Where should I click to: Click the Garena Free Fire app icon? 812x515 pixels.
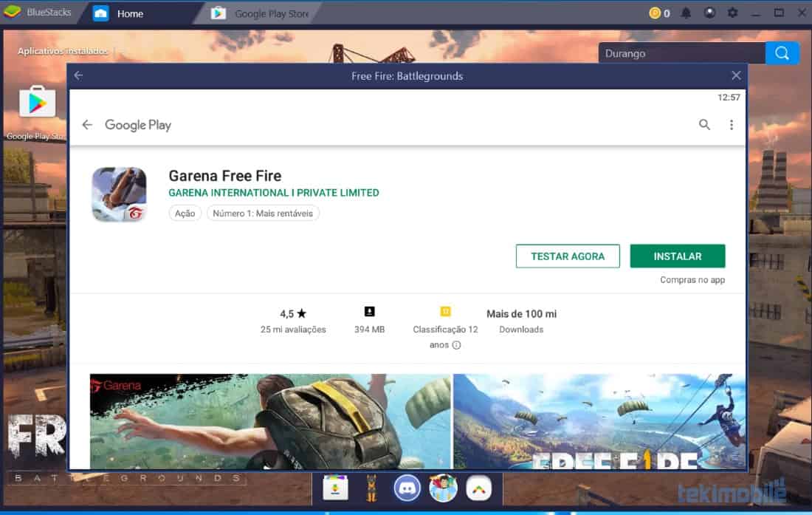point(119,194)
